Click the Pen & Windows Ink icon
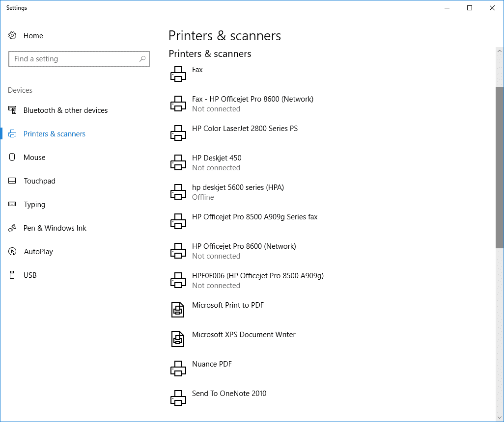 pyautogui.click(x=12, y=228)
